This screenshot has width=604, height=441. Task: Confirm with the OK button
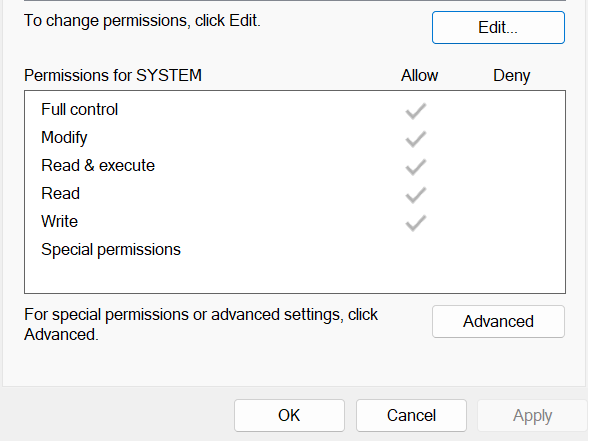[289, 416]
